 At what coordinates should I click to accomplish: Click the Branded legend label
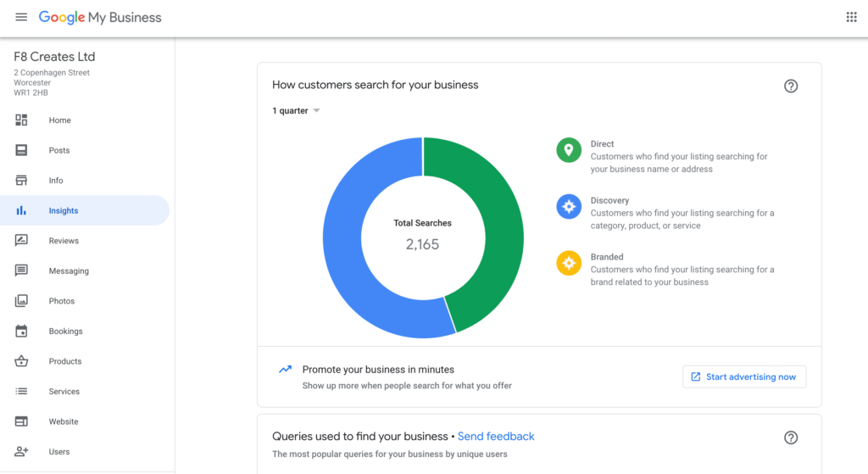coord(607,257)
